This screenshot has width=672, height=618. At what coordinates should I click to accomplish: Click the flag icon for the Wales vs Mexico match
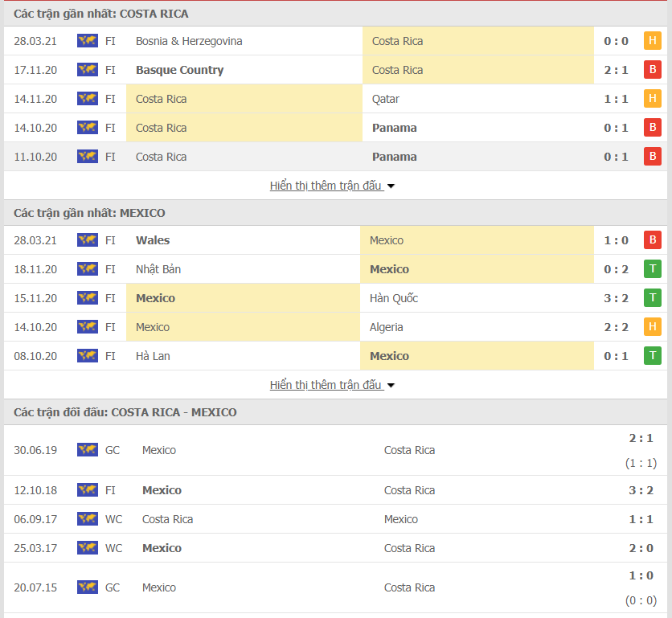coord(88,240)
